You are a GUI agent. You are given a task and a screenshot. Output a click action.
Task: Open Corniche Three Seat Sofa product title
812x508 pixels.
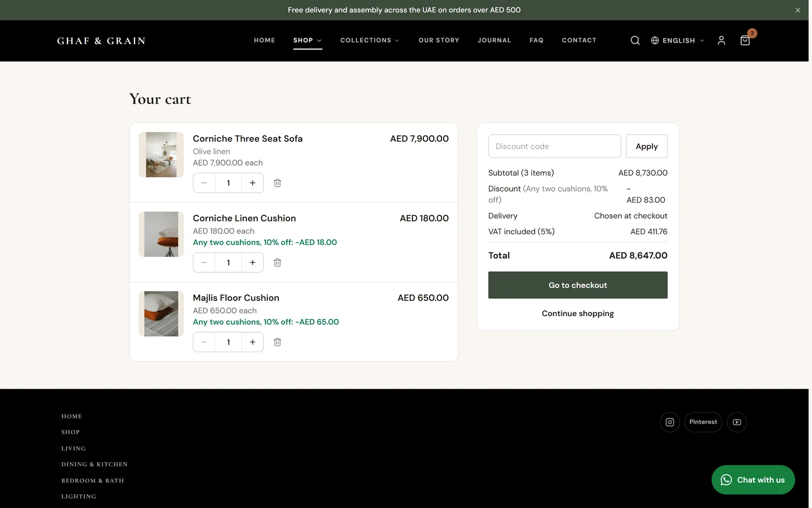248,139
